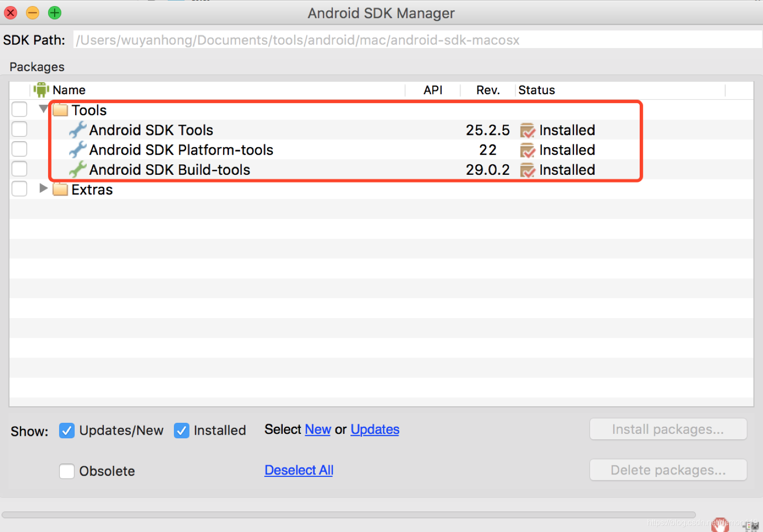763x532 pixels.
Task: Sort packages by the Name column header
Action: pos(69,90)
